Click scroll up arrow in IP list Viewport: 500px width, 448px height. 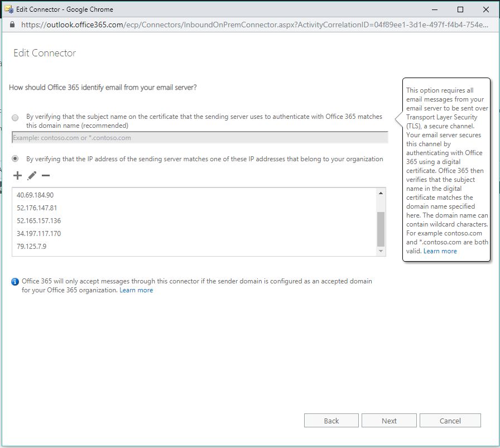(x=381, y=193)
